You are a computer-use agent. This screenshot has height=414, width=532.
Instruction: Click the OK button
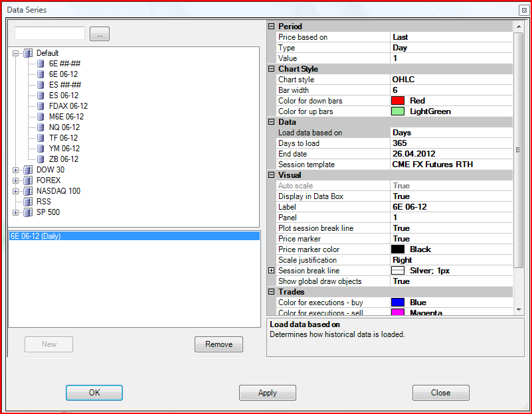click(x=94, y=393)
